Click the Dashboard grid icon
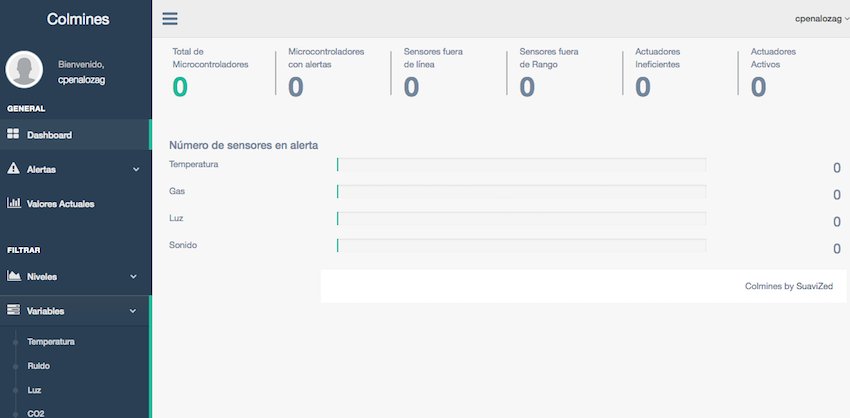 [13, 134]
